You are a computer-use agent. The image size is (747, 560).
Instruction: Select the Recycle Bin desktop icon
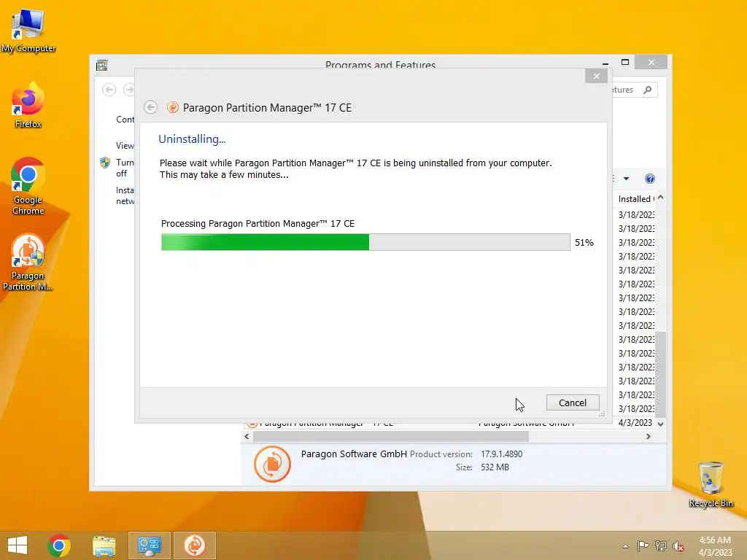point(711,484)
